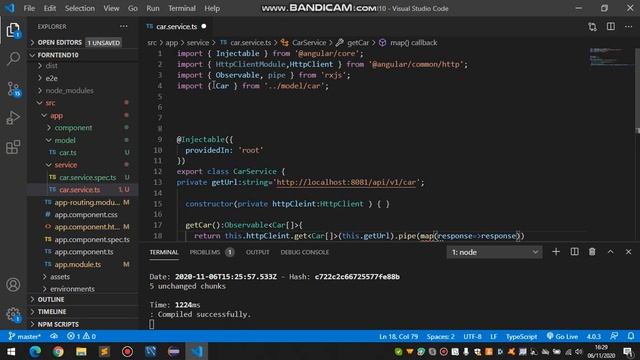Open the editor more actions ellipsis
Image resolution: width=640 pixels, height=360 pixels.
click(x=628, y=27)
